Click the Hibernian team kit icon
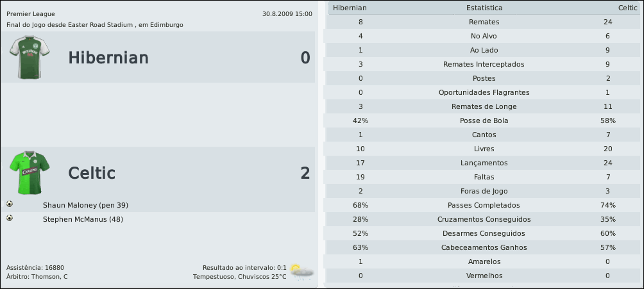 click(25, 57)
